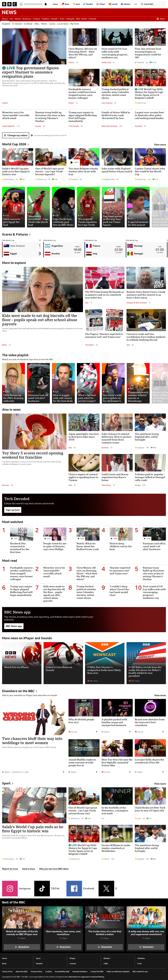Open Why you can trust BBC News

click(54, 869)
